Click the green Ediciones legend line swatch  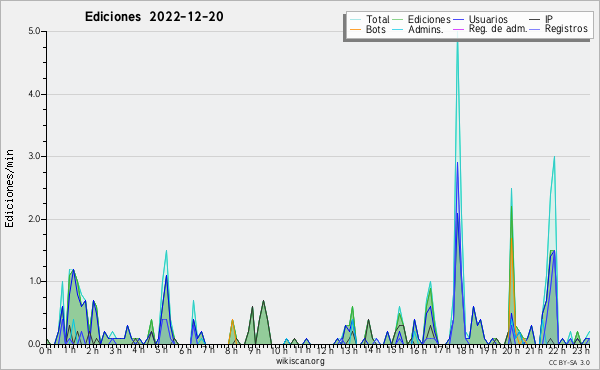pos(398,20)
